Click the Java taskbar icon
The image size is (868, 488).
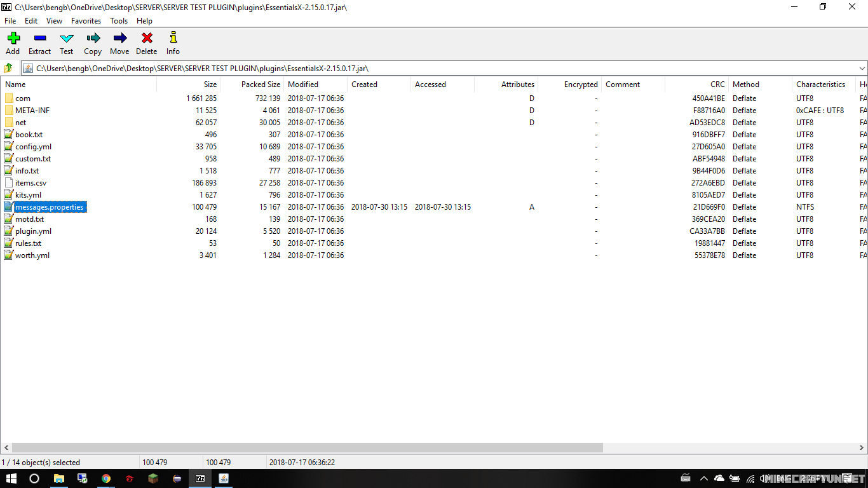(x=224, y=478)
